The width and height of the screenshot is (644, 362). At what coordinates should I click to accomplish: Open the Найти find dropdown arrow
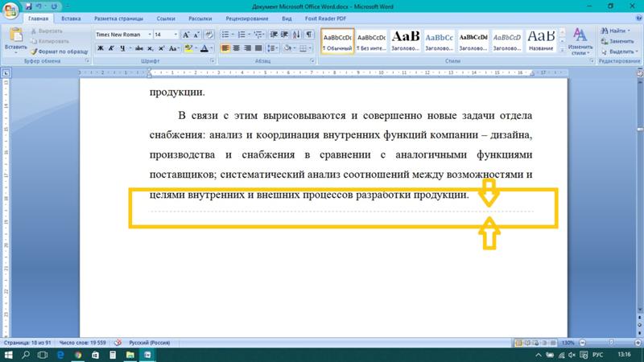(x=629, y=31)
